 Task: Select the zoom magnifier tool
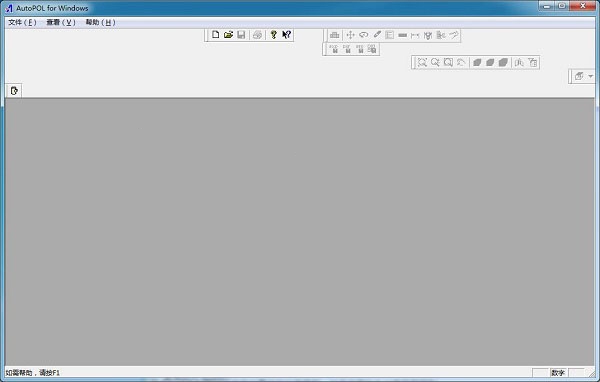pos(435,62)
